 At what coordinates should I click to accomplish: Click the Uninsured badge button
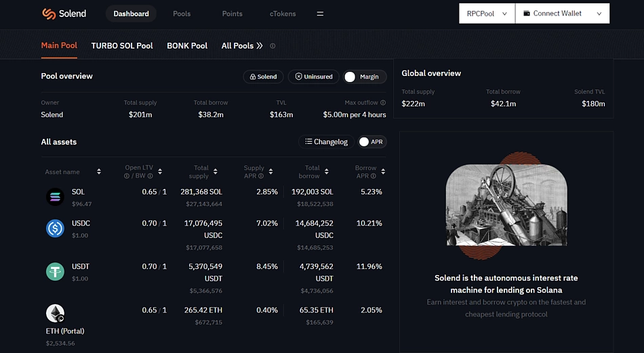(313, 77)
